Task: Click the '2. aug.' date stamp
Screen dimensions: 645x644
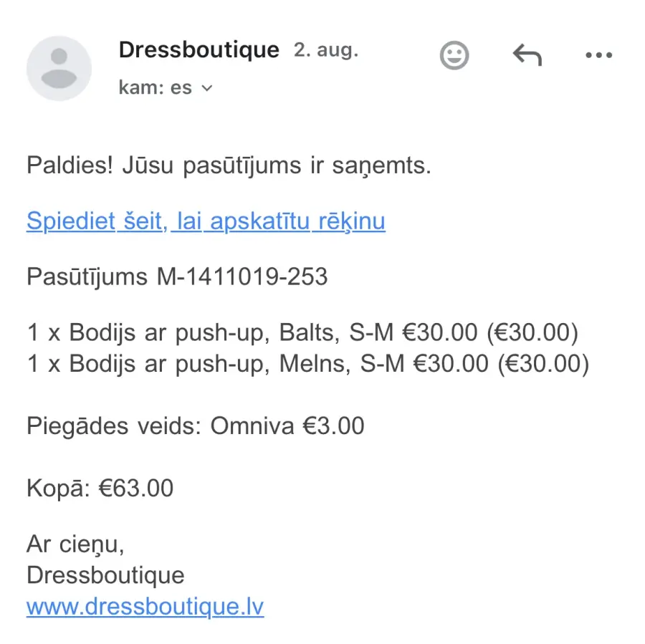Action: (326, 50)
